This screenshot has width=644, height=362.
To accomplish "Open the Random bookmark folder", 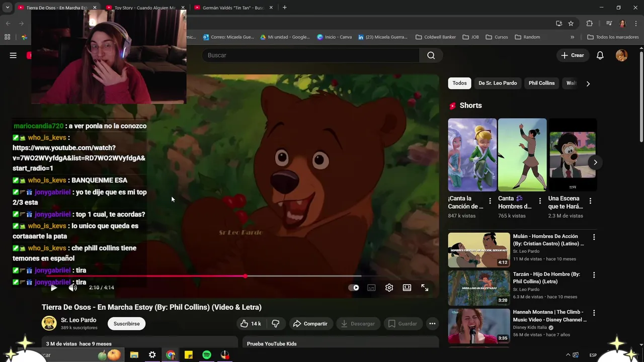I will [x=527, y=37].
